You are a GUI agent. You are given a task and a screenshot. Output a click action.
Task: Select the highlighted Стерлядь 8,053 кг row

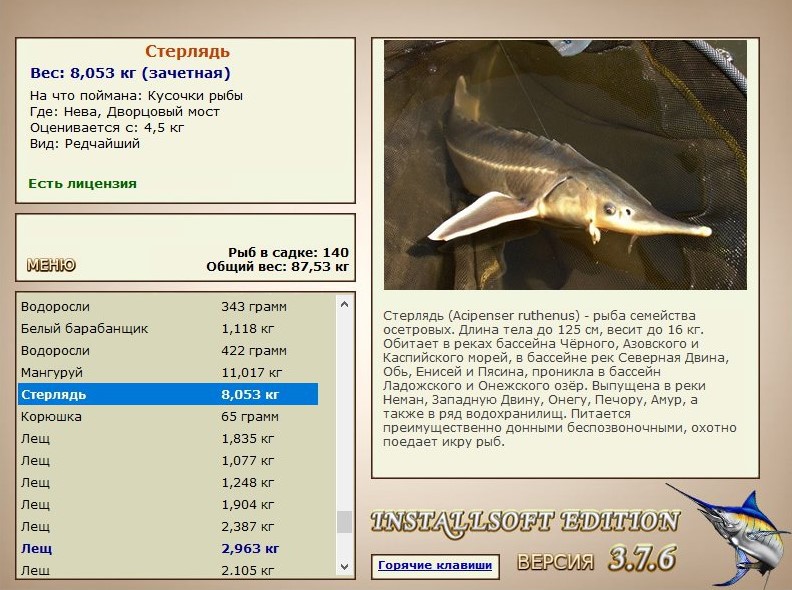point(168,395)
